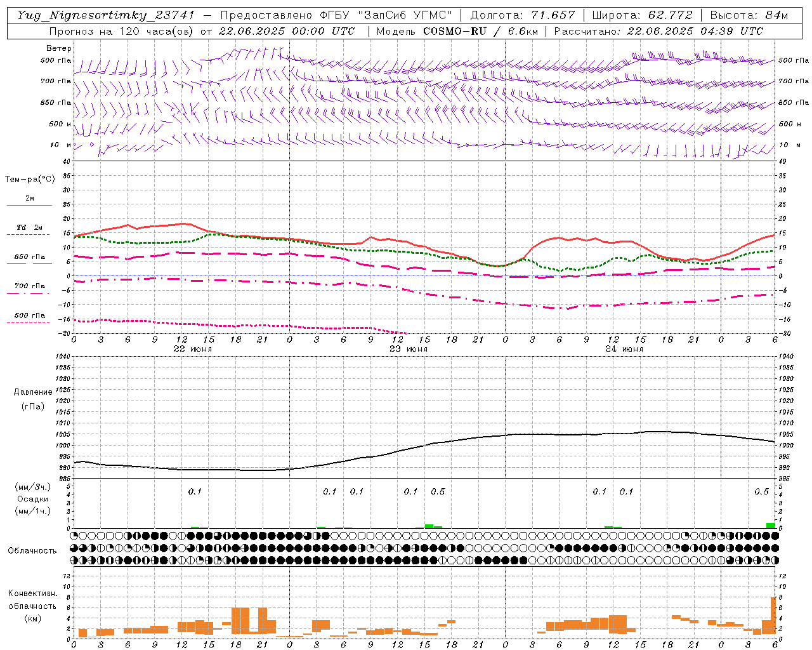Click the Давление pressure panel label
Image resolution: width=812 pixels, height=650 pixels.
[x=33, y=392]
